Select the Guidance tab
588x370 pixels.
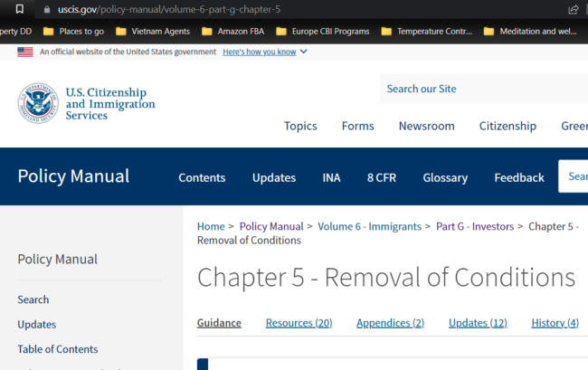(x=219, y=323)
